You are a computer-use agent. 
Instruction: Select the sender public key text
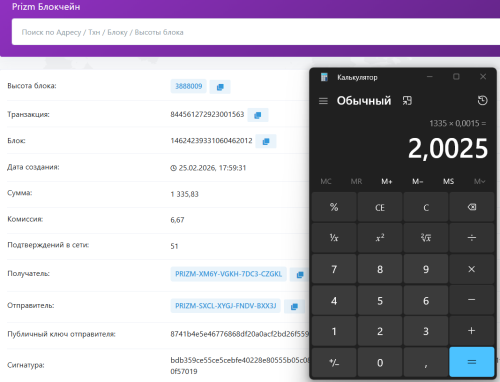click(240, 334)
